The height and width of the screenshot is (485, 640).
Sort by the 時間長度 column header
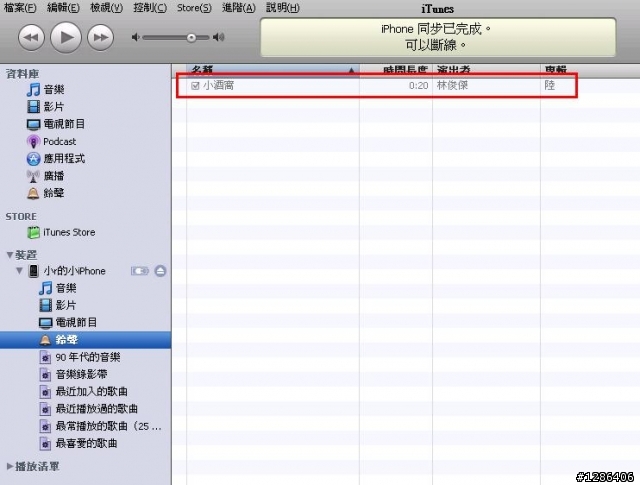point(396,70)
